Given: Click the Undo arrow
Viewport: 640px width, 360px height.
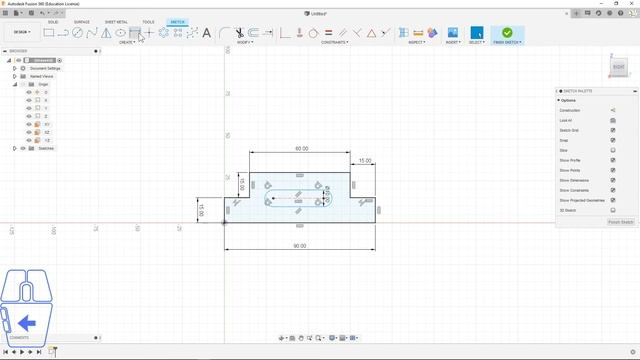Looking at the screenshot, I should (42, 13).
